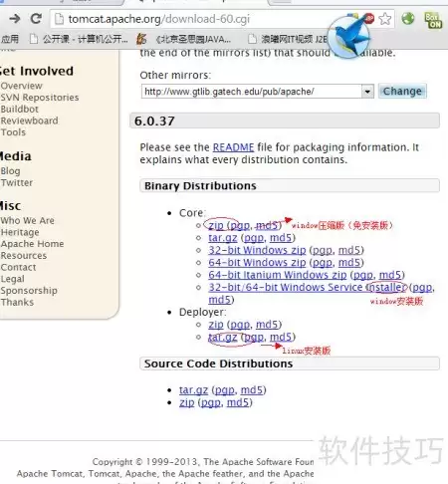Screen dimensions: 448x484
Task: Open the Twitter sidebar link
Action: click(x=17, y=182)
